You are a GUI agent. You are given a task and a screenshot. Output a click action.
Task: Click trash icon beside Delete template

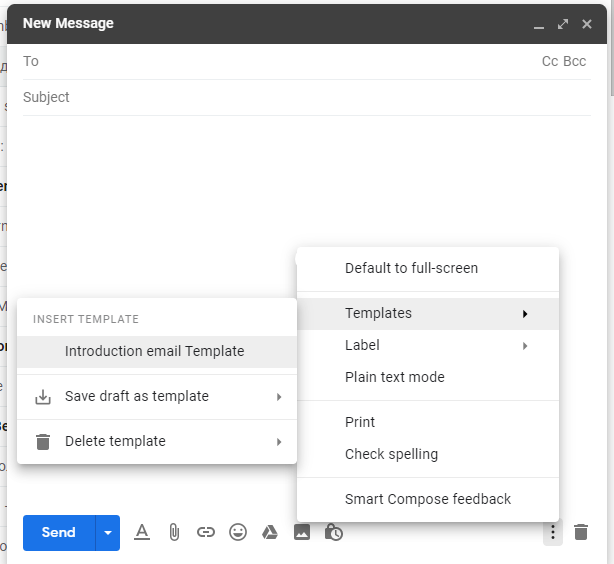[43, 442]
